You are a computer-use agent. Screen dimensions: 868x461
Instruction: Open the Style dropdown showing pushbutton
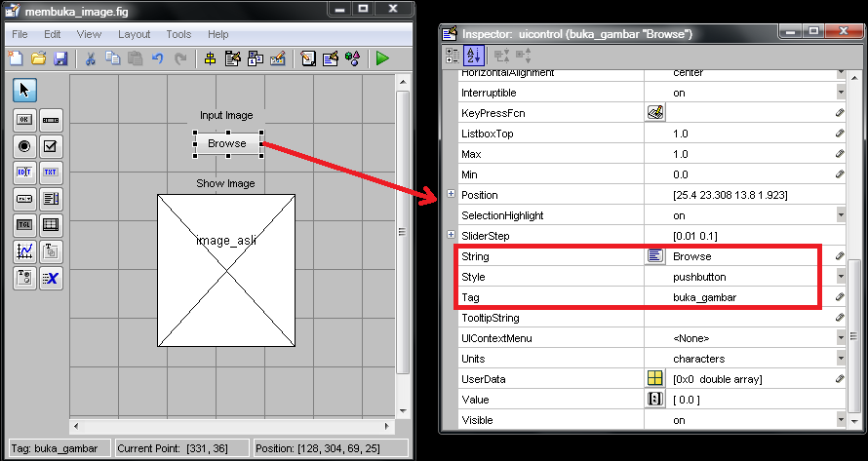pos(841,277)
